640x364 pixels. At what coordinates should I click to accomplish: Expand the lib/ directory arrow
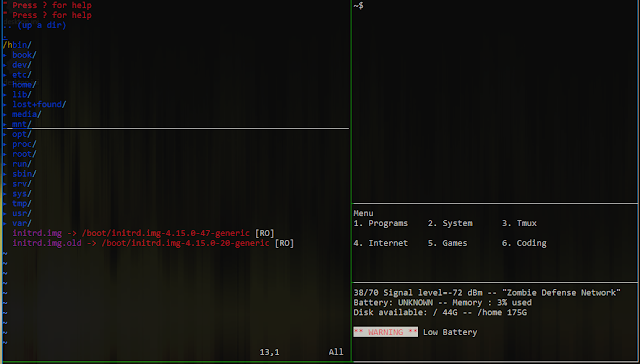tap(5, 95)
